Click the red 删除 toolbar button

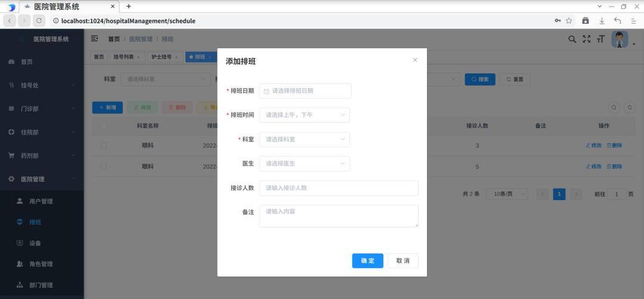(178, 108)
